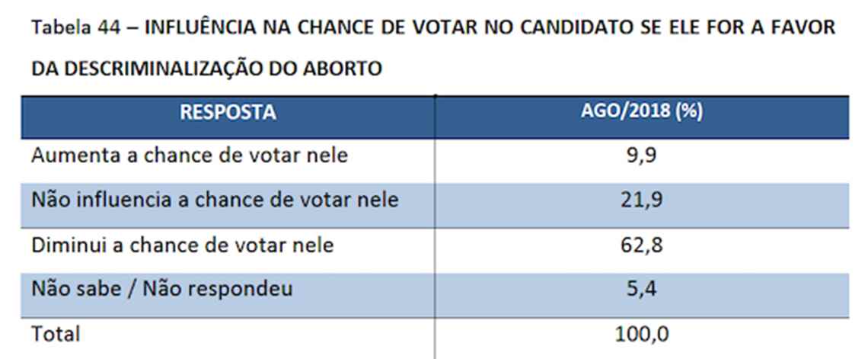The image size is (868, 359).
Task: Select the 'Aumenta a chance de votar nele' cell
Action: point(189,156)
